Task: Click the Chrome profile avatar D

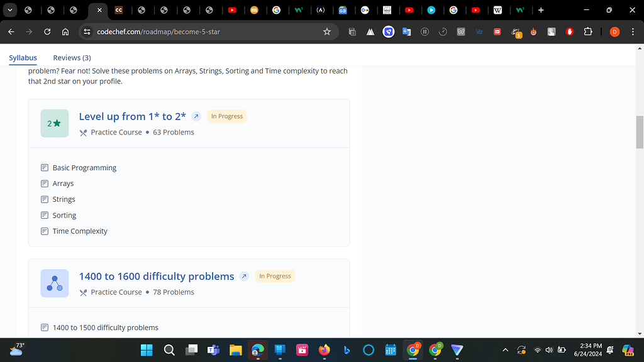Action: pos(614,31)
